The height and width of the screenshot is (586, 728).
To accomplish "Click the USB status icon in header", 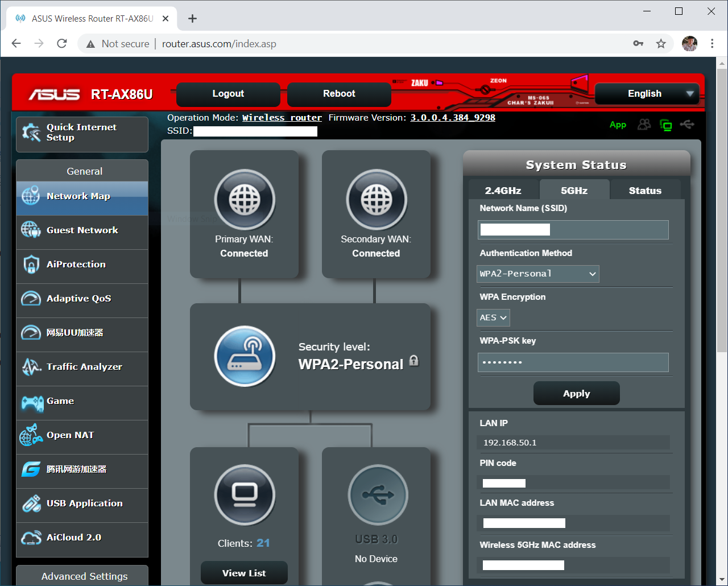I will [687, 124].
